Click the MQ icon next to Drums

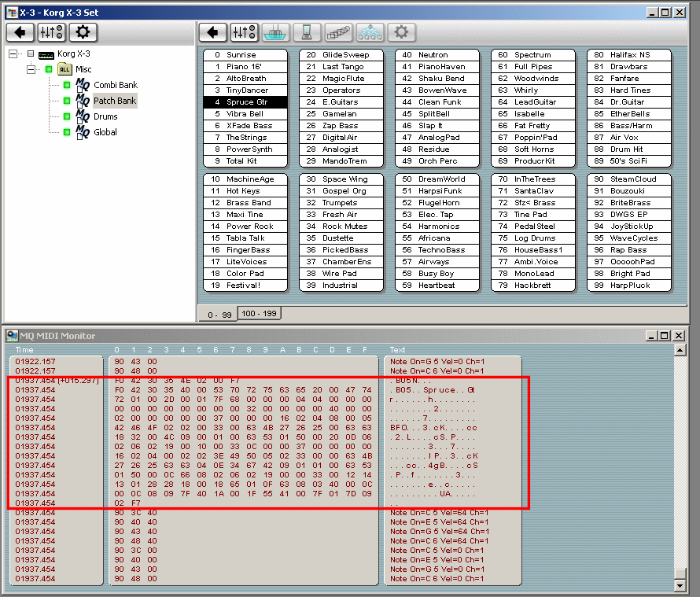pos(83,116)
